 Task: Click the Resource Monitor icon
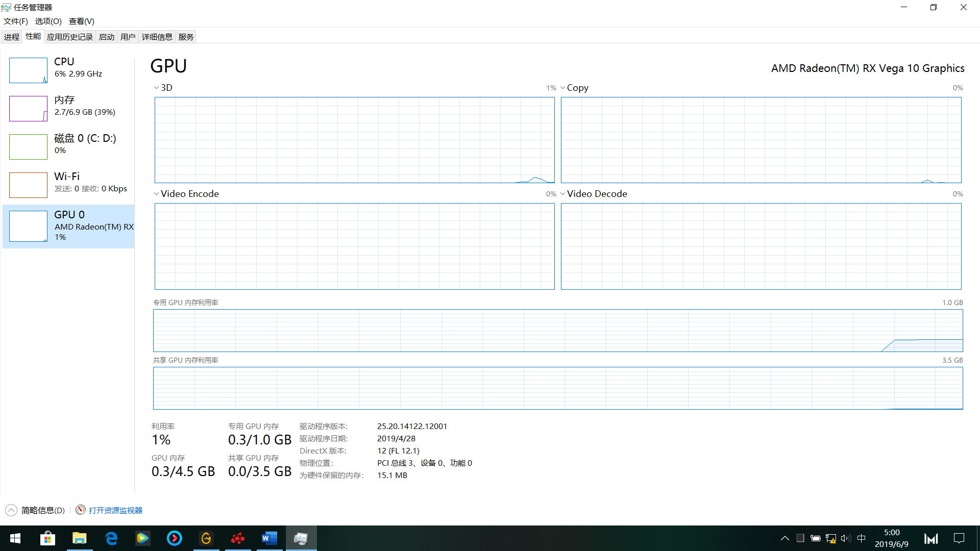click(80, 510)
